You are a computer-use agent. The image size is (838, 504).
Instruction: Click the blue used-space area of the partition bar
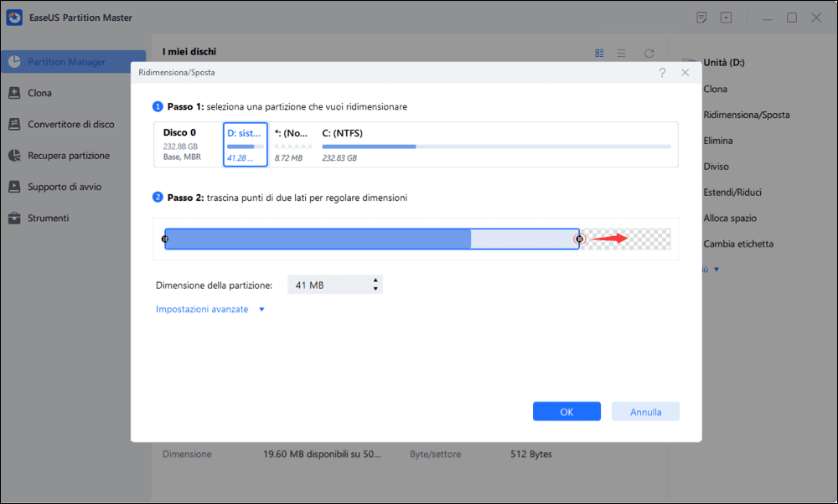[x=318, y=239]
